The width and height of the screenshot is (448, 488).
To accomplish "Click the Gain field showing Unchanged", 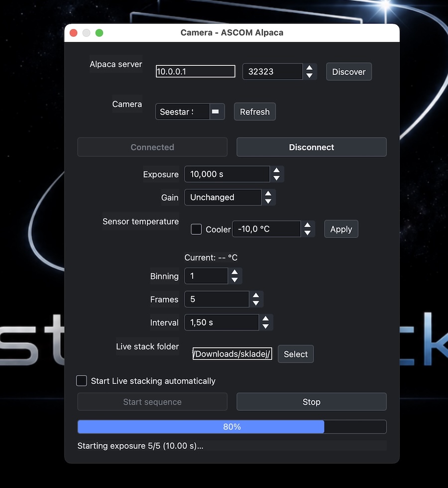I will (x=223, y=197).
